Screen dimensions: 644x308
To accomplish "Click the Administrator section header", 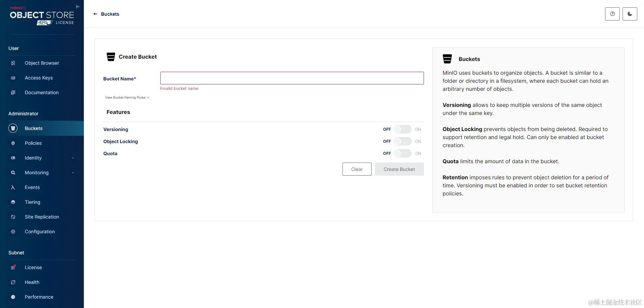I will pyautogui.click(x=23, y=114).
